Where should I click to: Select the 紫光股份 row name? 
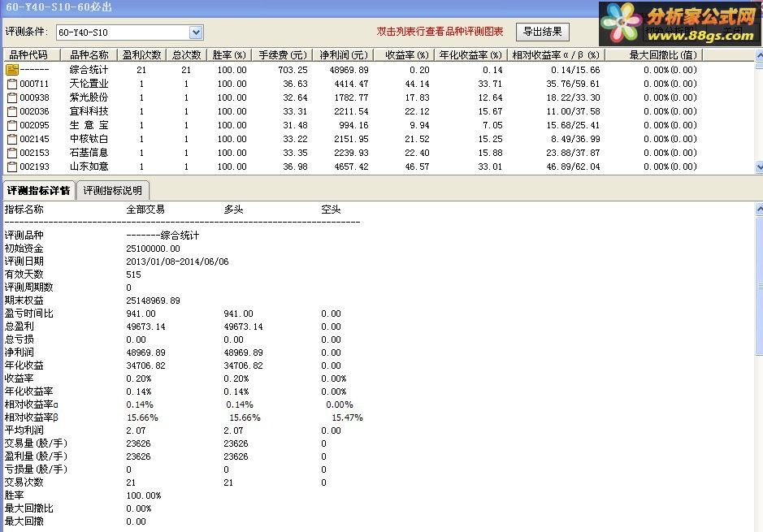click(89, 97)
